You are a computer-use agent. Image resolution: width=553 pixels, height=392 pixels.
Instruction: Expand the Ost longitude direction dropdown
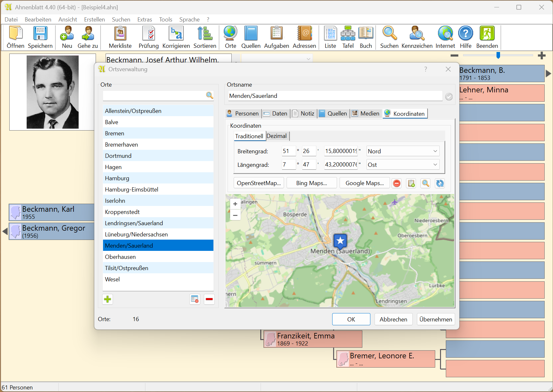(435, 165)
